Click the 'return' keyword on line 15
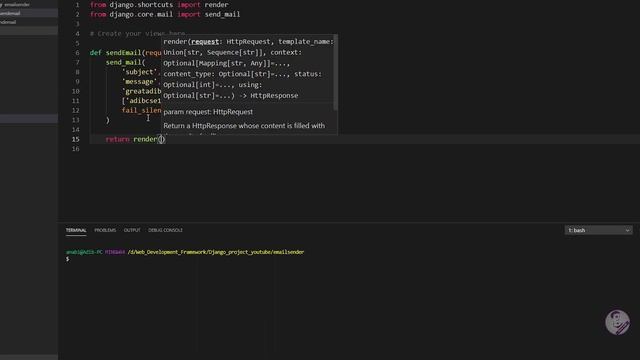 pos(118,139)
